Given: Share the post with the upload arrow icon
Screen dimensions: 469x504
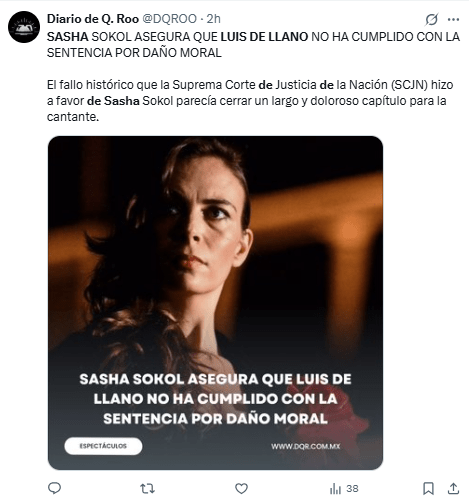Looking at the screenshot, I should click(x=453, y=489).
